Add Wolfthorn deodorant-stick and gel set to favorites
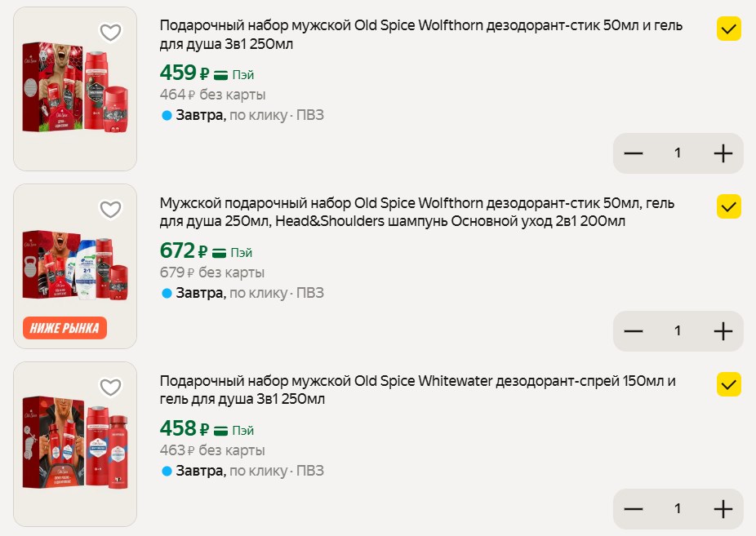 click(110, 33)
